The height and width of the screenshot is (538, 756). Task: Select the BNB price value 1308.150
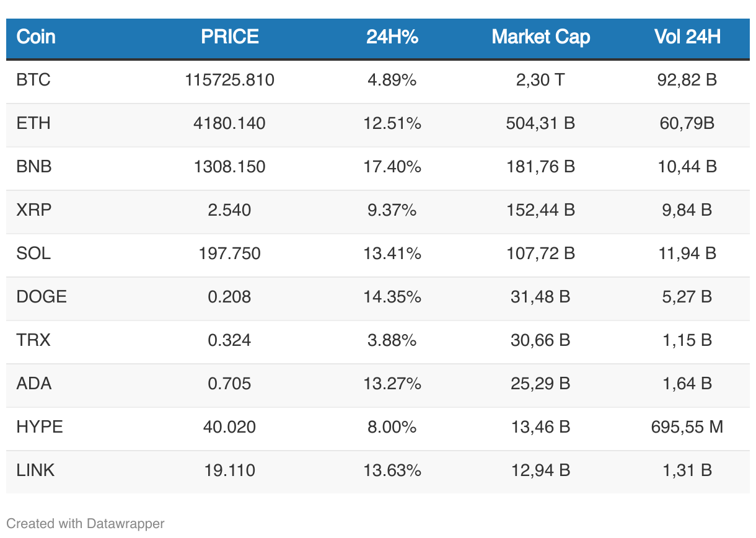coord(230,167)
